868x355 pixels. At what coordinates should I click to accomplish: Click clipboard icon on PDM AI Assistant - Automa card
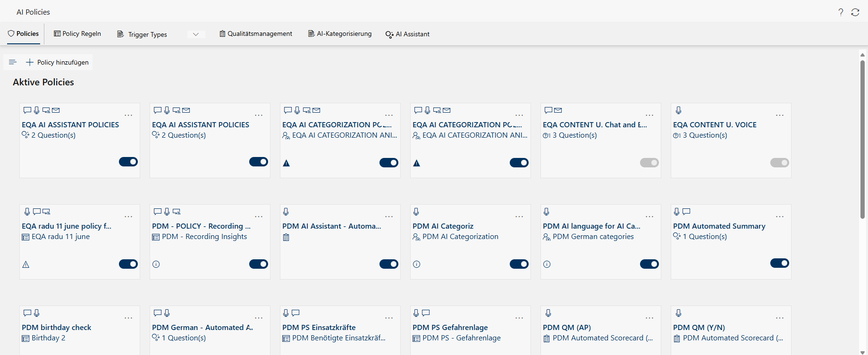pos(286,237)
